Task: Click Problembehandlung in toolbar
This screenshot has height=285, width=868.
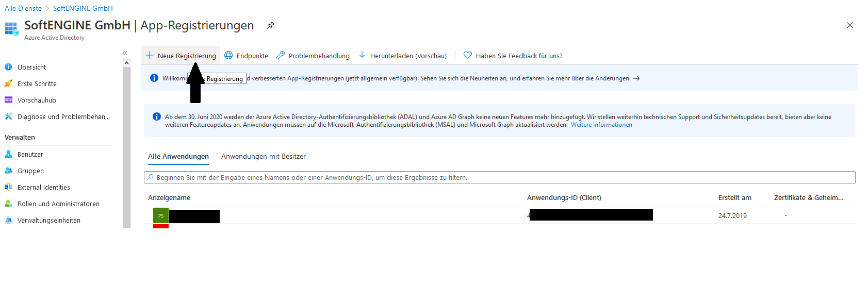Action: 313,56
